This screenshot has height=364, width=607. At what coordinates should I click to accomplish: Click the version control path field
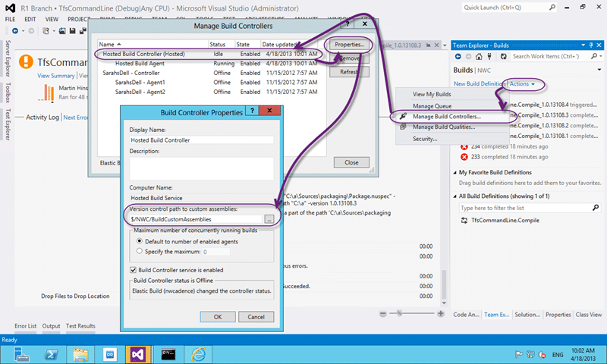click(x=197, y=219)
